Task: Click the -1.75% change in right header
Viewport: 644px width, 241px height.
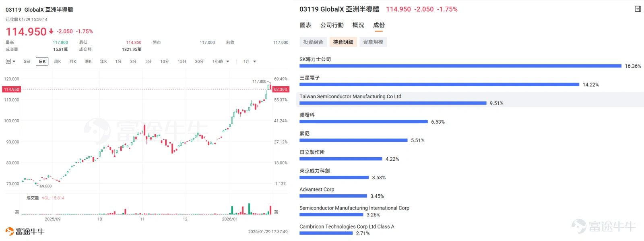Action: pos(447,9)
